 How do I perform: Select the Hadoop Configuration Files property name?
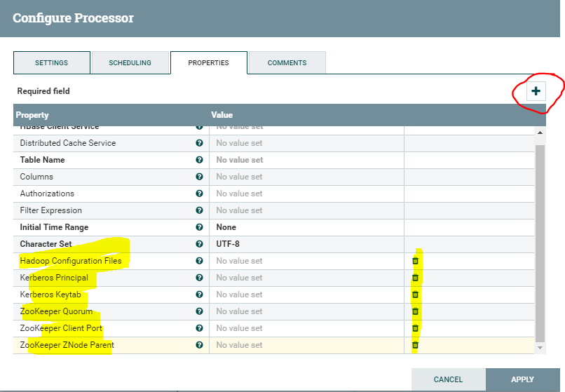point(71,261)
